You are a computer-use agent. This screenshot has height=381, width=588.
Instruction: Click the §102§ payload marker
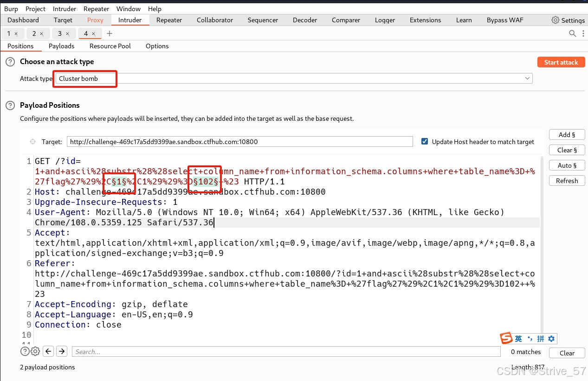pyautogui.click(x=206, y=182)
